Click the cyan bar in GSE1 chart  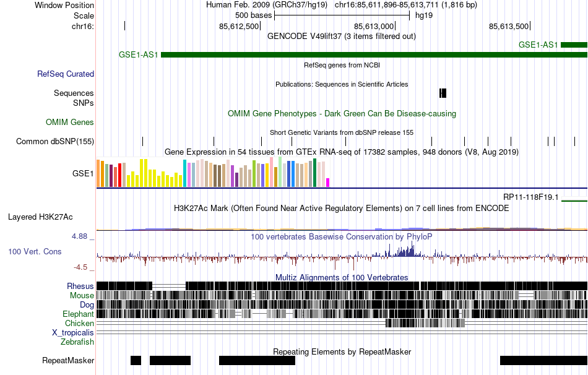184,173
